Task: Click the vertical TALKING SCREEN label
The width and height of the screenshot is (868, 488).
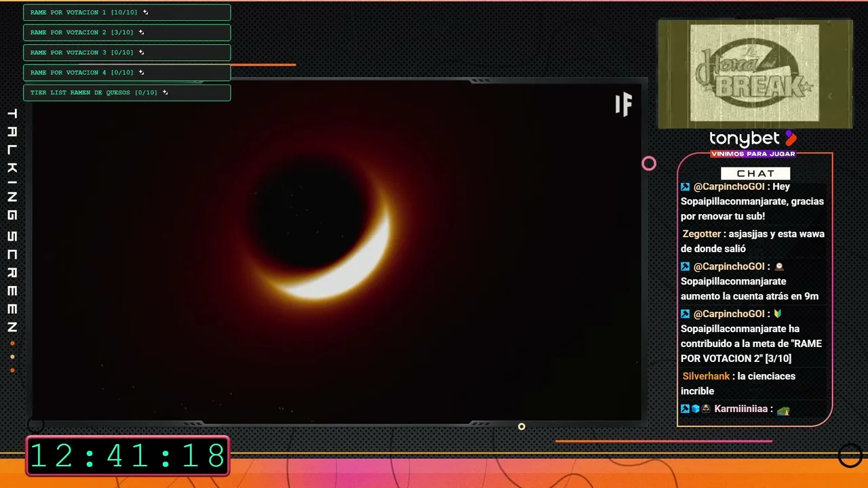Action: click(12, 222)
